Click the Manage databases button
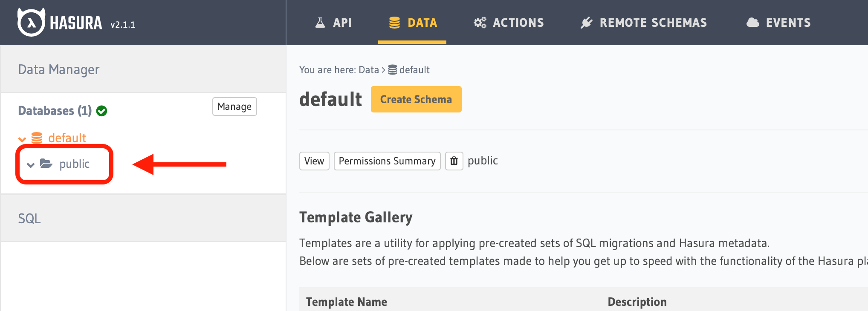The width and height of the screenshot is (868, 311). click(x=234, y=107)
